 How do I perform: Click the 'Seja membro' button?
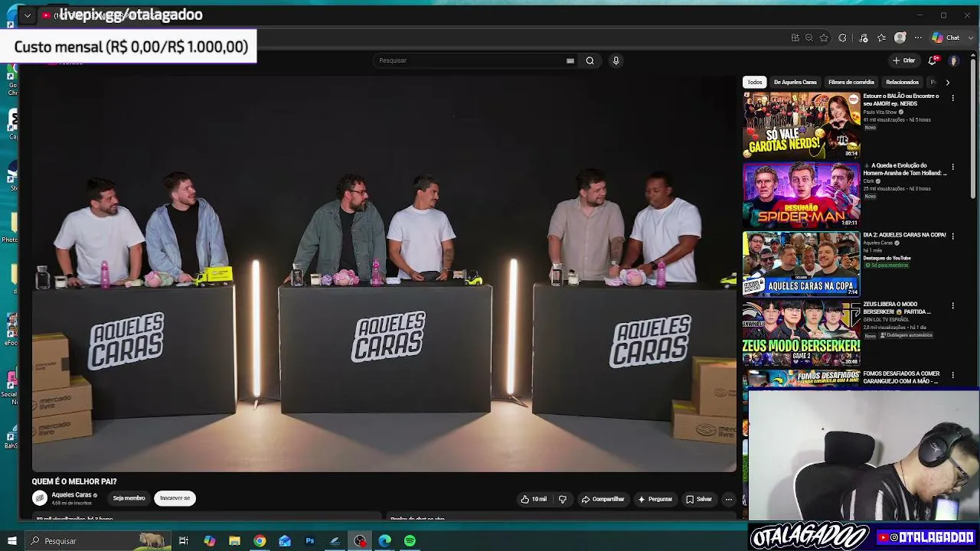(129, 498)
